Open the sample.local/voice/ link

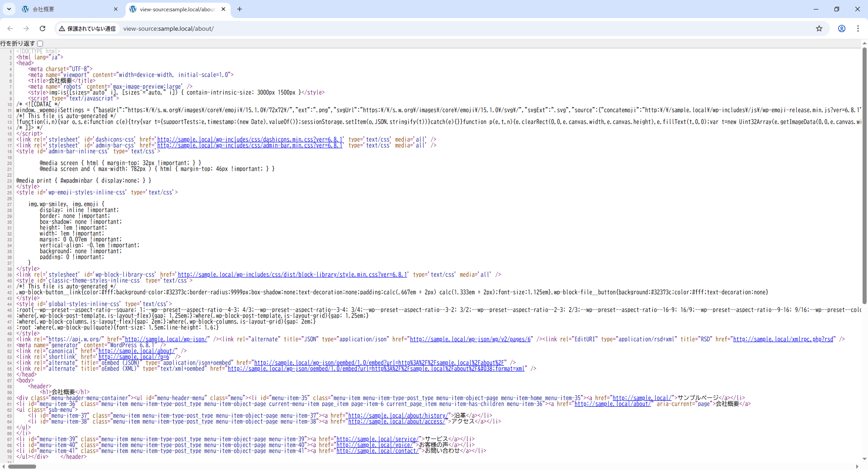click(374, 445)
